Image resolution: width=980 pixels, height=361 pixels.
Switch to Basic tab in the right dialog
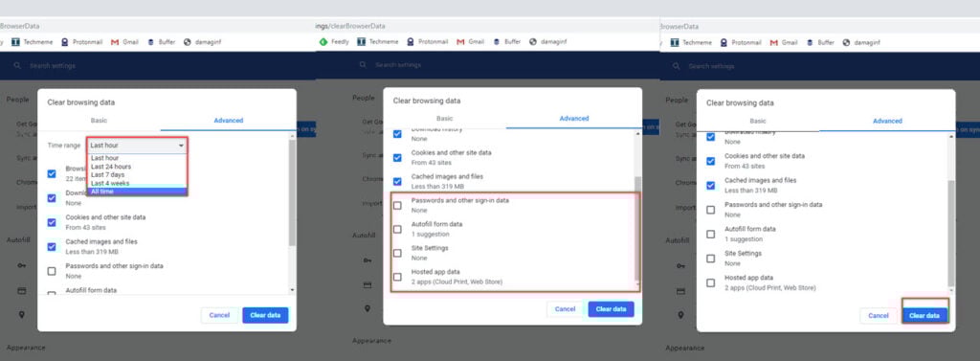(x=758, y=121)
